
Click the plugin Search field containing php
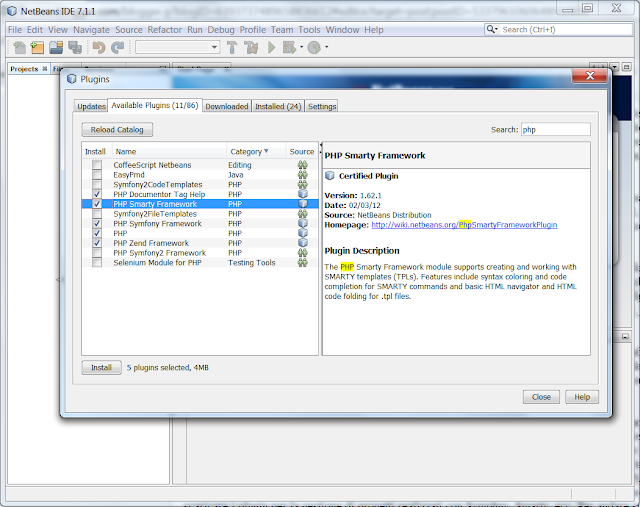pos(556,129)
